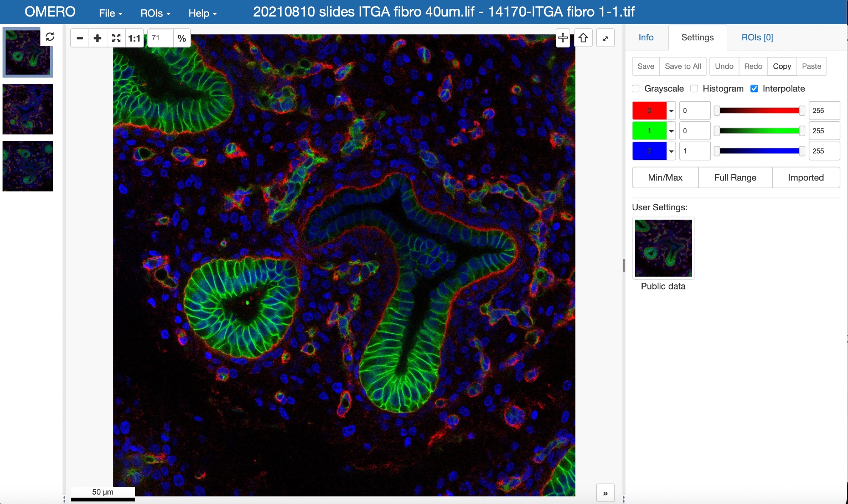Viewport: 848px width, 504px height.
Task: Open green channel 1 color dropdown
Action: click(671, 131)
